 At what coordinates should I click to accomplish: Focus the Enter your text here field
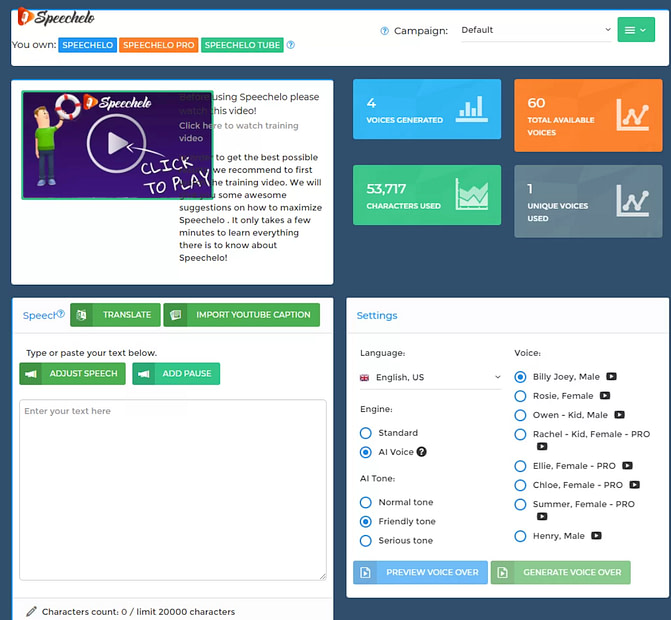tap(173, 490)
